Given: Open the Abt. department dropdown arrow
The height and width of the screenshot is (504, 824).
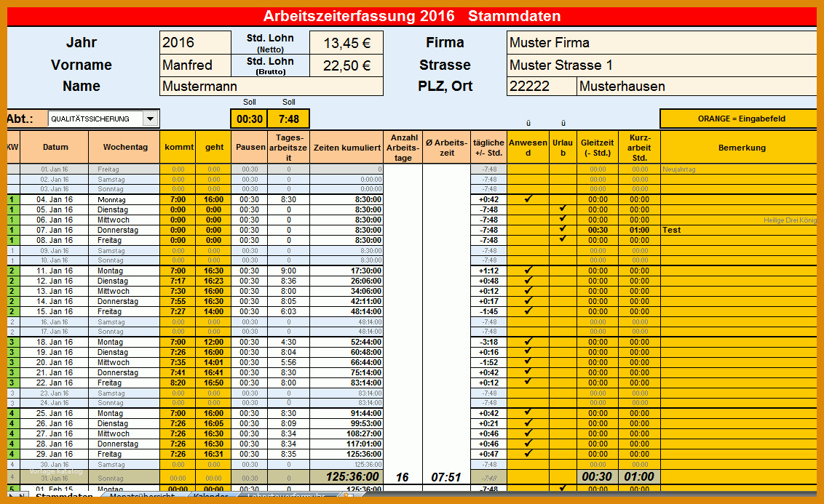Looking at the screenshot, I should click(x=150, y=119).
